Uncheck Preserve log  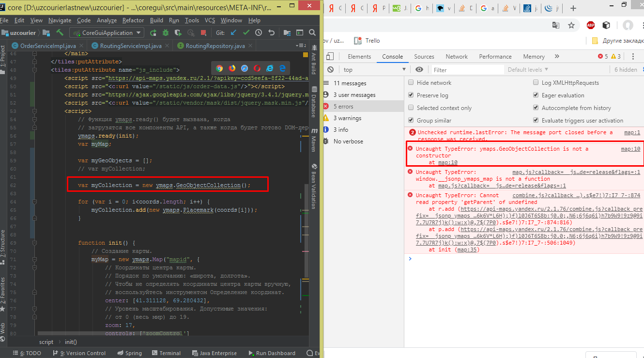pos(411,95)
